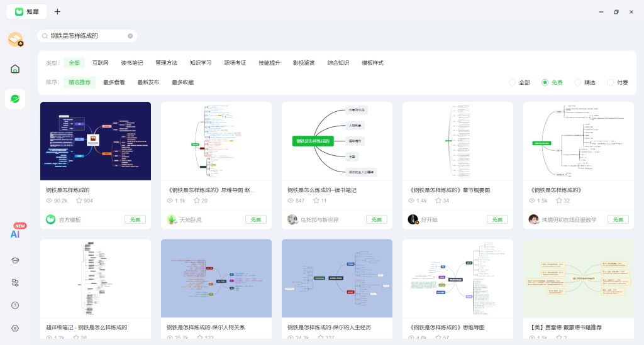Click star icon with 32 favorites
644x345 pixels.
(559, 200)
